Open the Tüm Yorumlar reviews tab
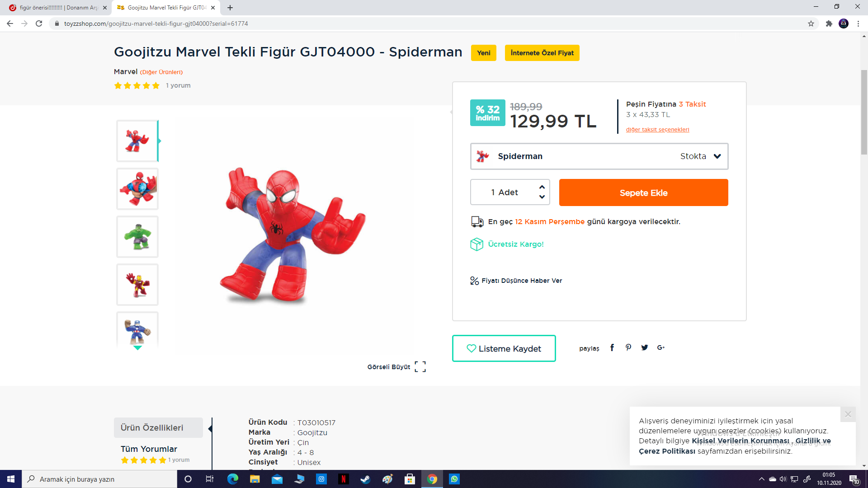868x488 pixels. 149,449
